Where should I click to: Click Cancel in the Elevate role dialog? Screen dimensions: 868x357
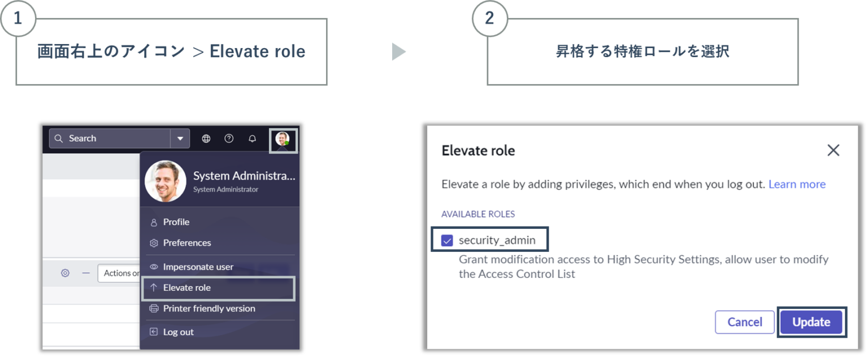coord(744,322)
